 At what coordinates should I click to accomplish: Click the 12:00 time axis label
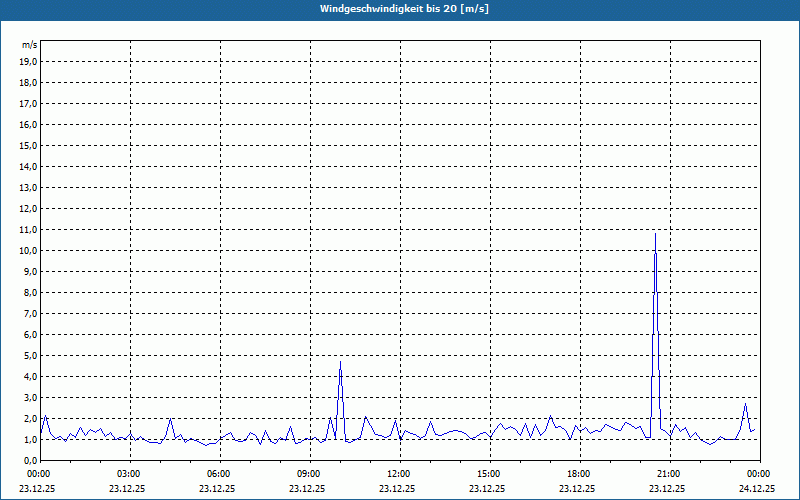pyautogui.click(x=398, y=474)
